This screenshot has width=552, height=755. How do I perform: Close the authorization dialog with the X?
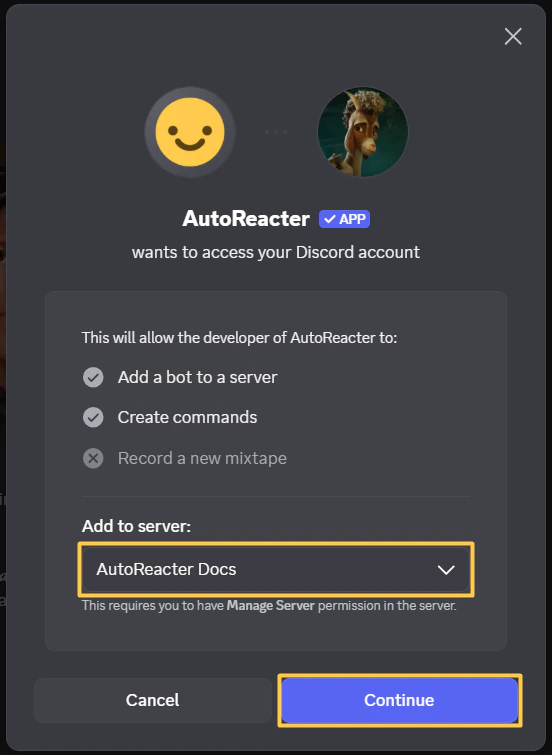[513, 36]
